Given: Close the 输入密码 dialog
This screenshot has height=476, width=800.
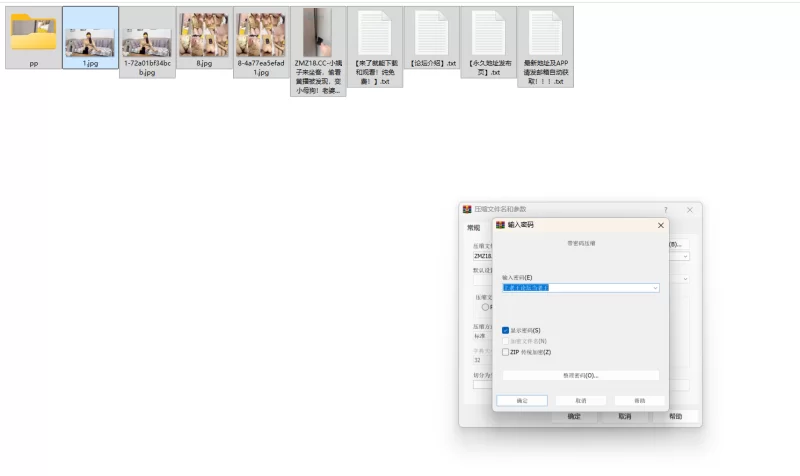Looking at the screenshot, I should click(661, 225).
